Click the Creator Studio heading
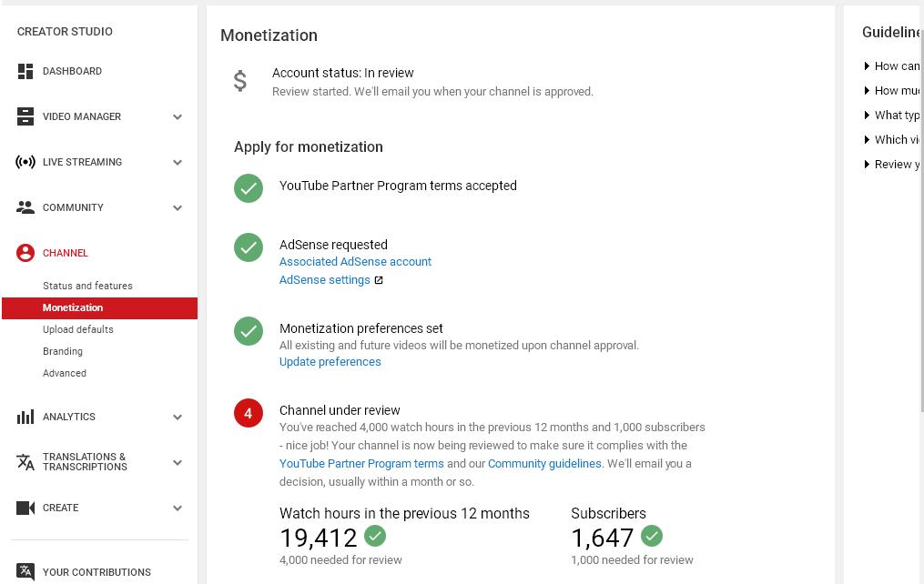The height and width of the screenshot is (584, 924). click(x=65, y=32)
